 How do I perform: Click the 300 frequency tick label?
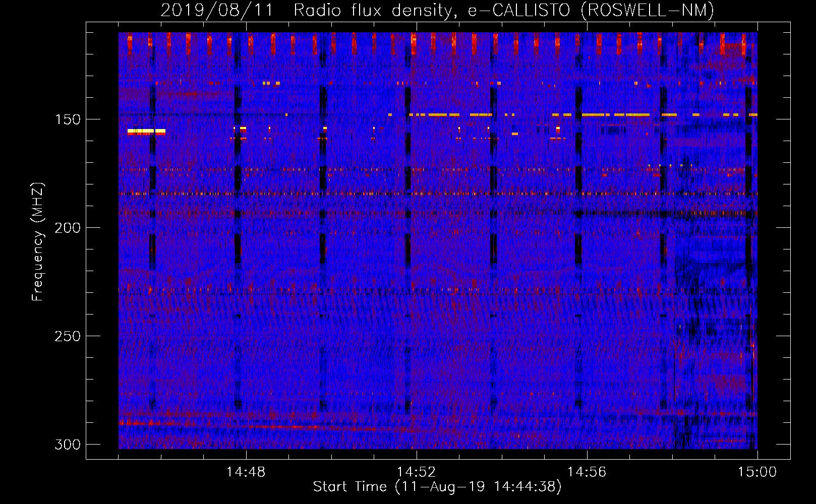(x=68, y=445)
